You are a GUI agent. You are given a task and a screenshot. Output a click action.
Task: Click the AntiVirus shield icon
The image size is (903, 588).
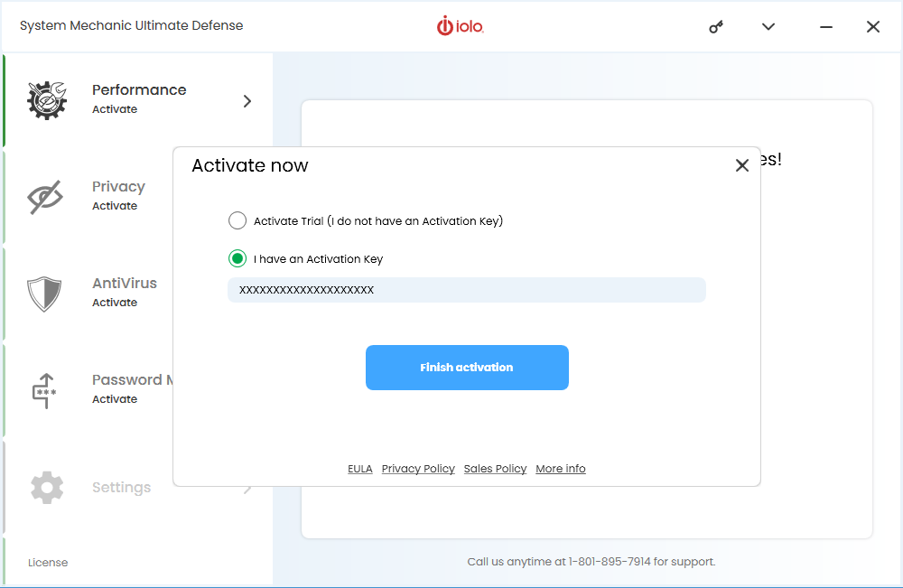point(44,294)
